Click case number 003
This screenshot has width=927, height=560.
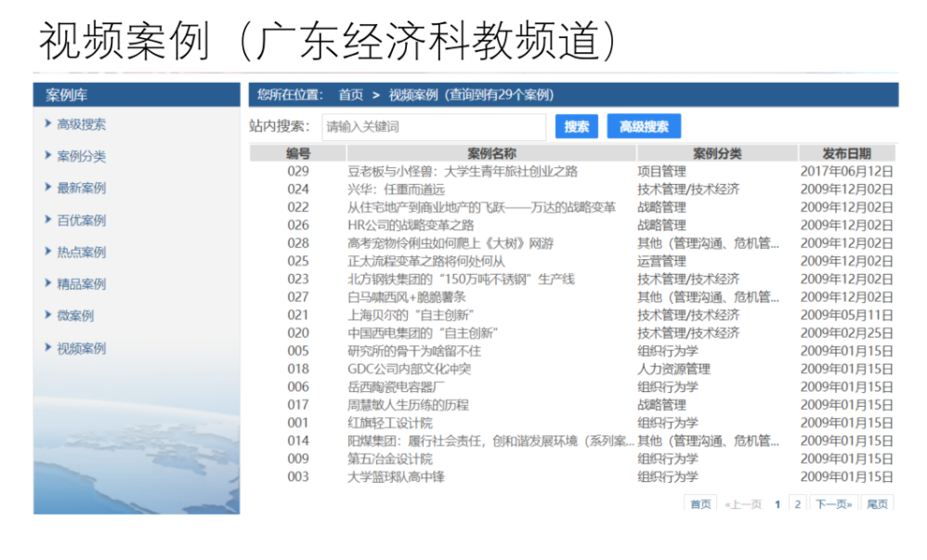(298, 476)
